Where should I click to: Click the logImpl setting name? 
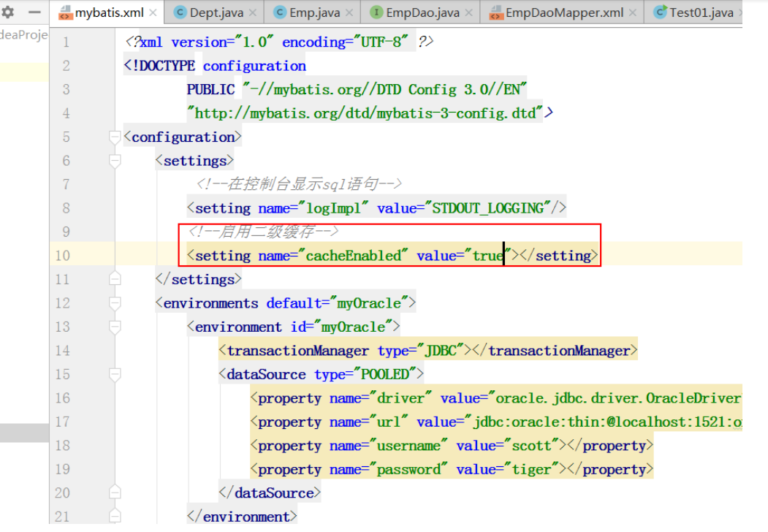tap(333, 208)
